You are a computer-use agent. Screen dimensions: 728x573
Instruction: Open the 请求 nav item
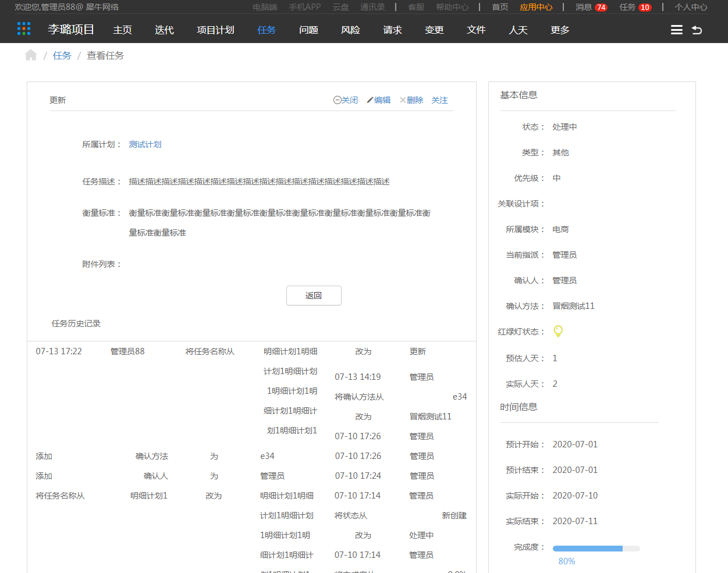pos(392,30)
